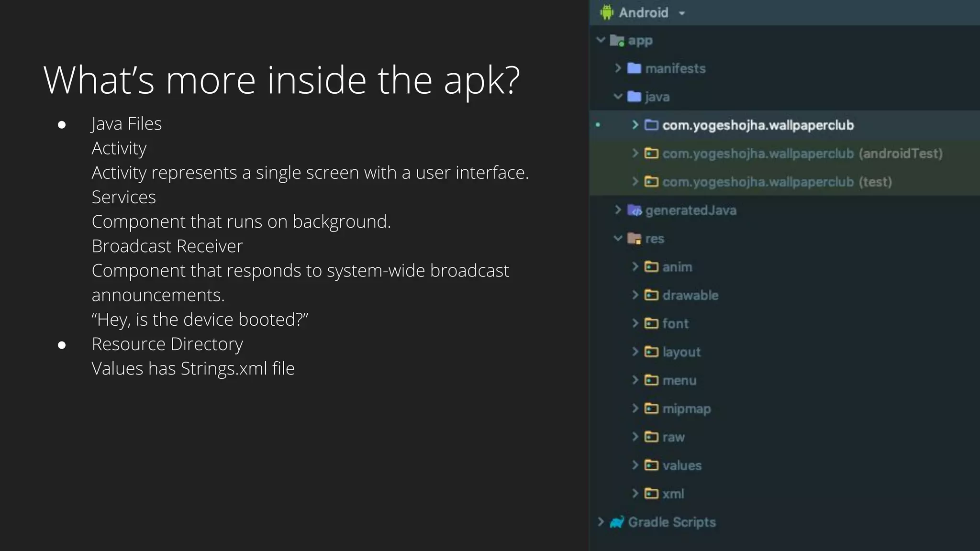Click the res resource folder icon
980x551 pixels.
tap(635, 238)
